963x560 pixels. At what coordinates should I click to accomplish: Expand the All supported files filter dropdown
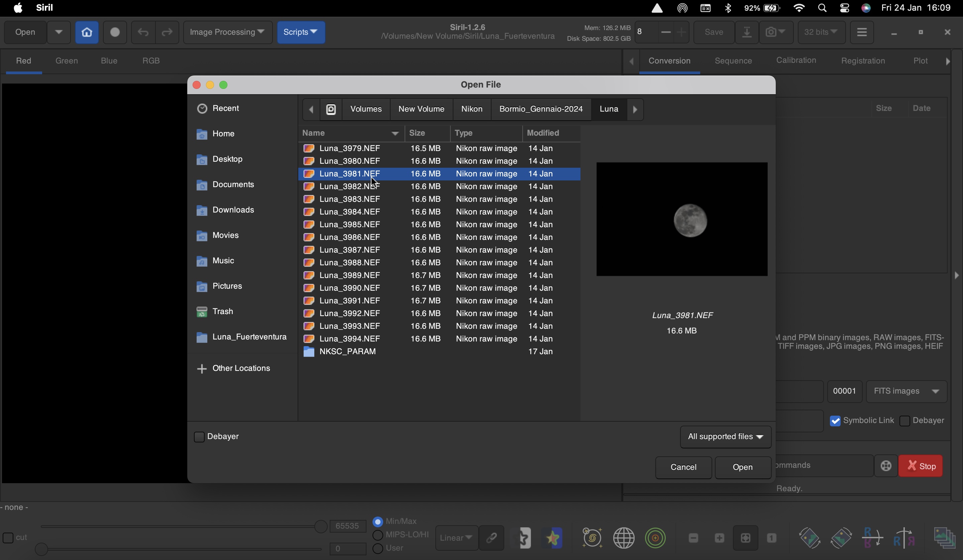click(x=725, y=437)
